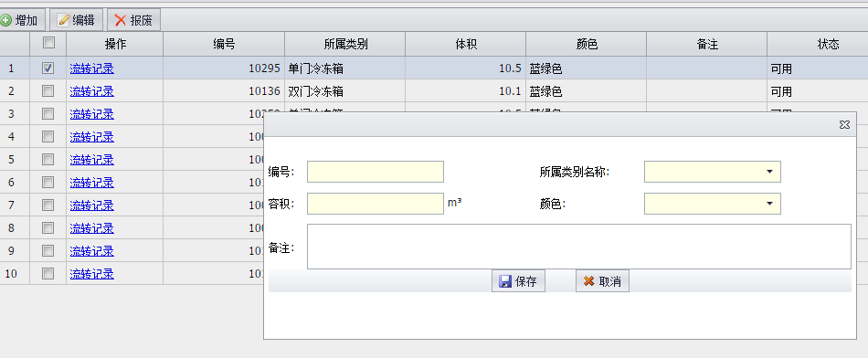This screenshot has height=358, width=868.
Task: Open 流转记录 link in row 8
Action: pyautogui.click(x=92, y=228)
